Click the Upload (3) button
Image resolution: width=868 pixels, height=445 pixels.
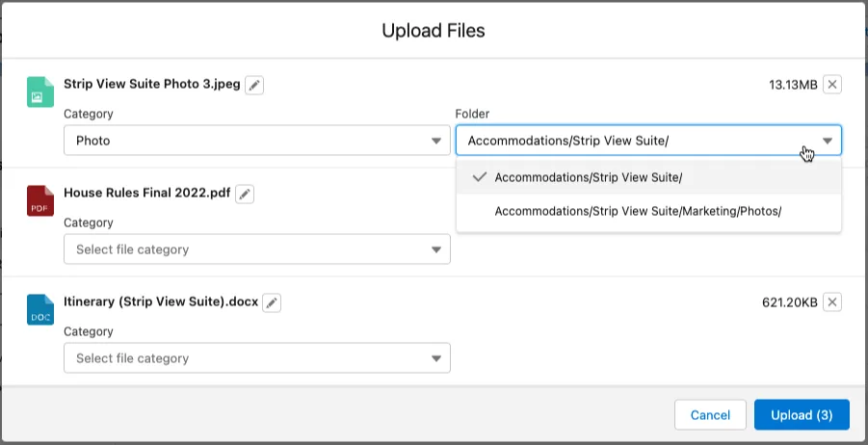click(802, 415)
